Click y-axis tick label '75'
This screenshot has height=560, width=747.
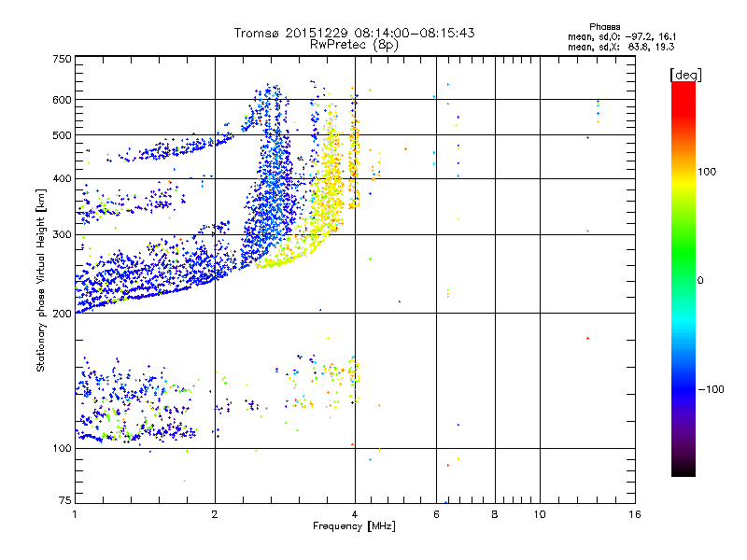click(x=65, y=500)
